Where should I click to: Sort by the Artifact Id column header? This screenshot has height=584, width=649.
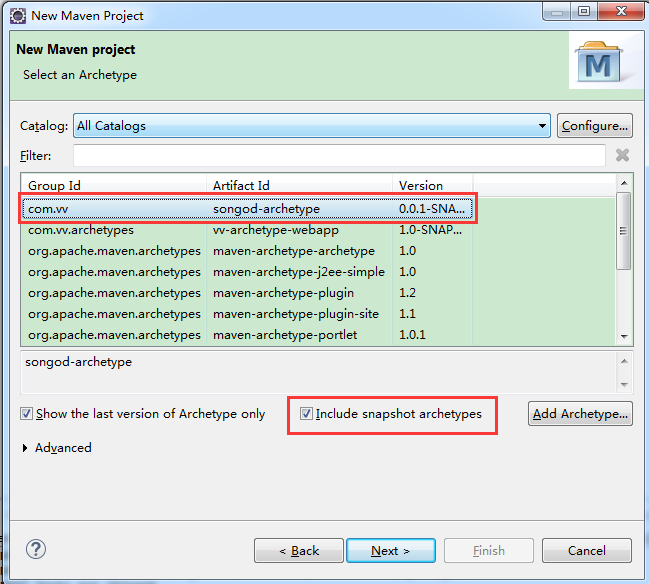(299, 185)
